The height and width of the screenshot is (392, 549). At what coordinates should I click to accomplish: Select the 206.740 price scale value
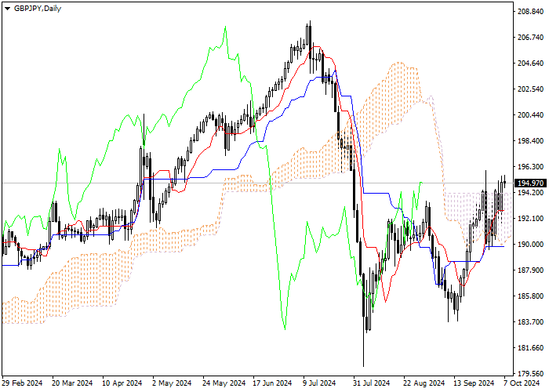coord(530,38)
